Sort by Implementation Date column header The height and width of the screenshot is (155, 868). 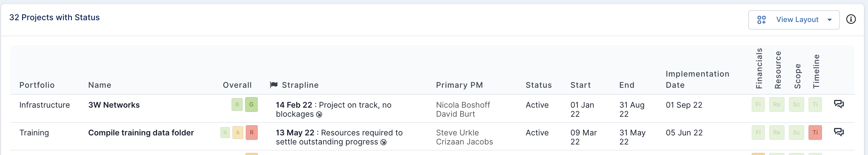(697, 79)
